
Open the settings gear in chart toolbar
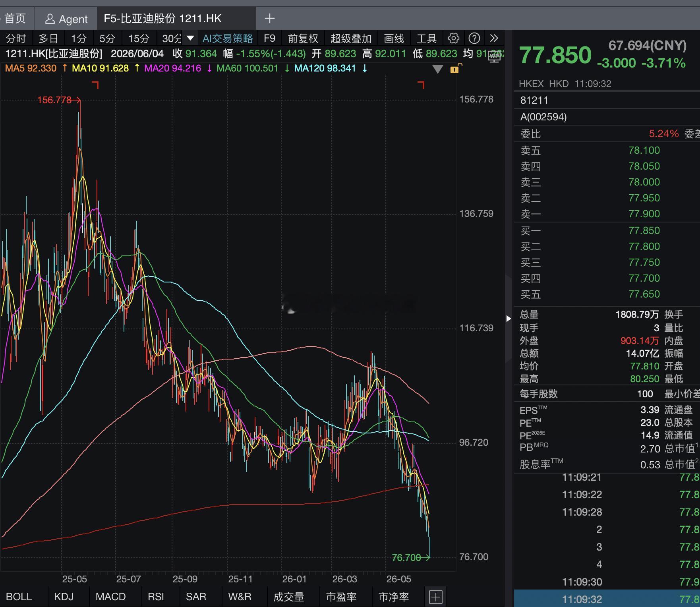(453, 38)
